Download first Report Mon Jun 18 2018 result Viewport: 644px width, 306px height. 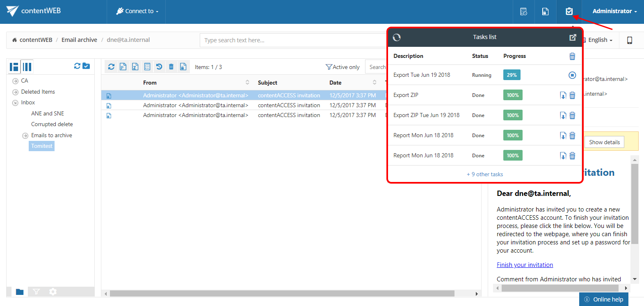(x=563, y=136)
